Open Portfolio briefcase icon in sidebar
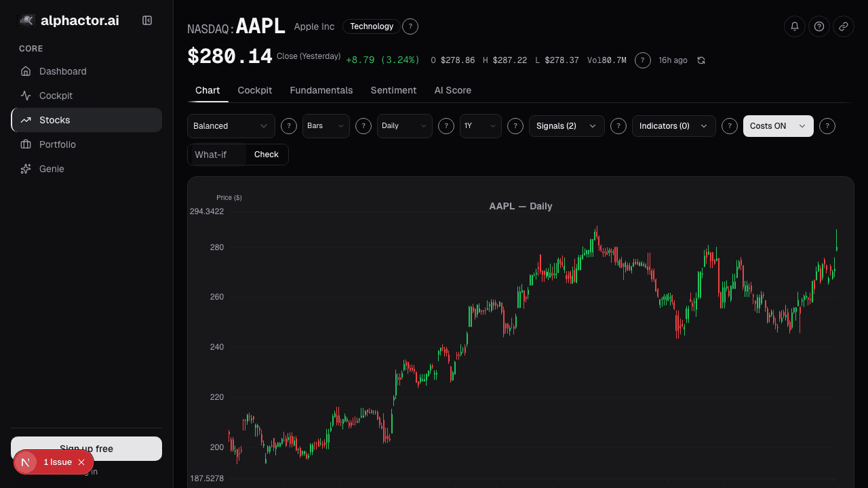 [x=26, y=144]
